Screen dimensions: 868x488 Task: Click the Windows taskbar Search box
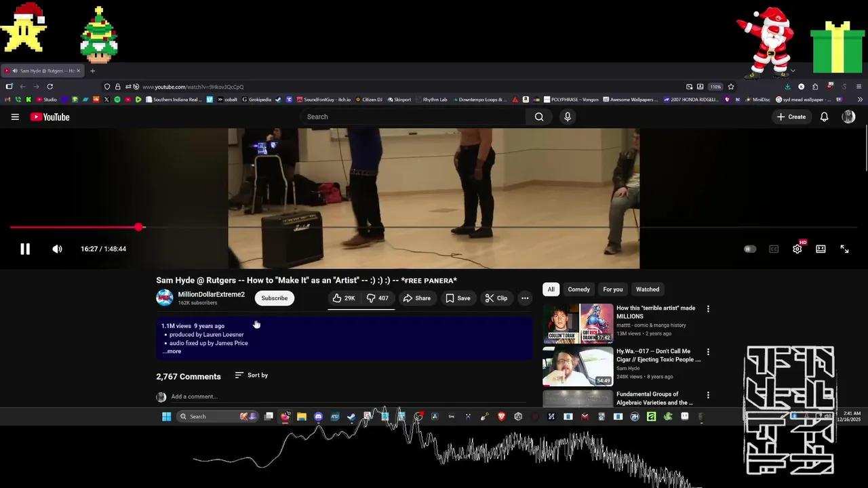(x=217, y=417)
